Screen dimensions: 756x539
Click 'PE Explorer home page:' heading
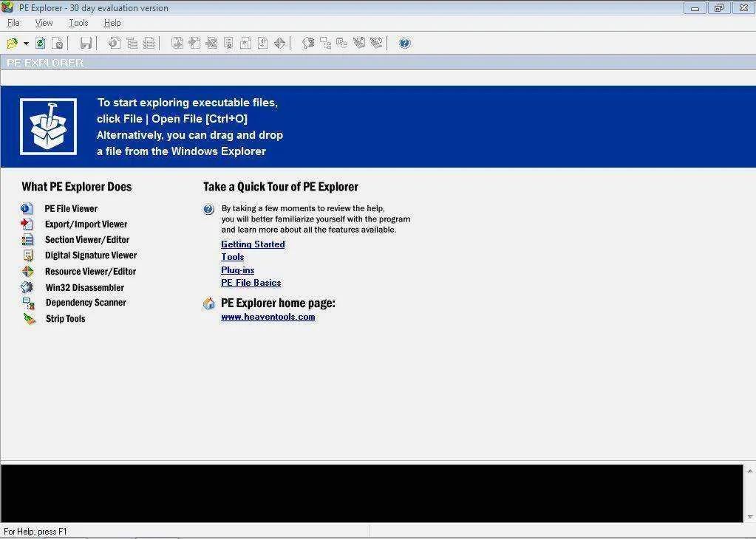[x=278, y=303]
